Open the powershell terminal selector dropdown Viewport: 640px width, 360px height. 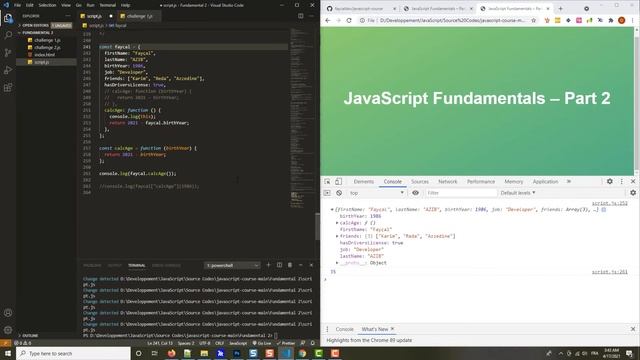click(x=232, y=265)
